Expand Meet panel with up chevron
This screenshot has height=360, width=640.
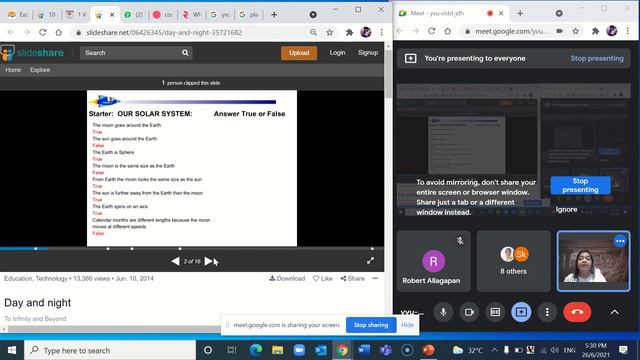[x=614, y=313]
